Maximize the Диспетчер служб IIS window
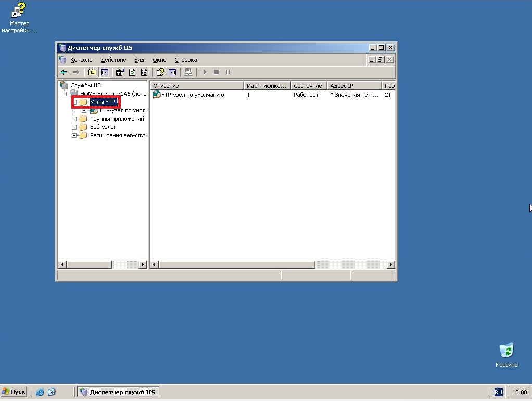The height and width of the screenshot is (401, 532). (382, 48)
